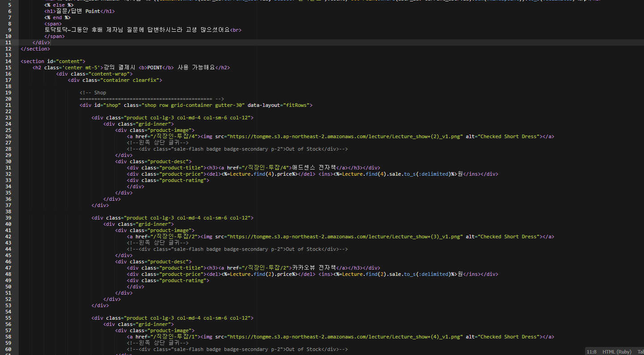Click the '<% end %>' ERB tag
Screen dimensions: 644x355
point(57,17)
